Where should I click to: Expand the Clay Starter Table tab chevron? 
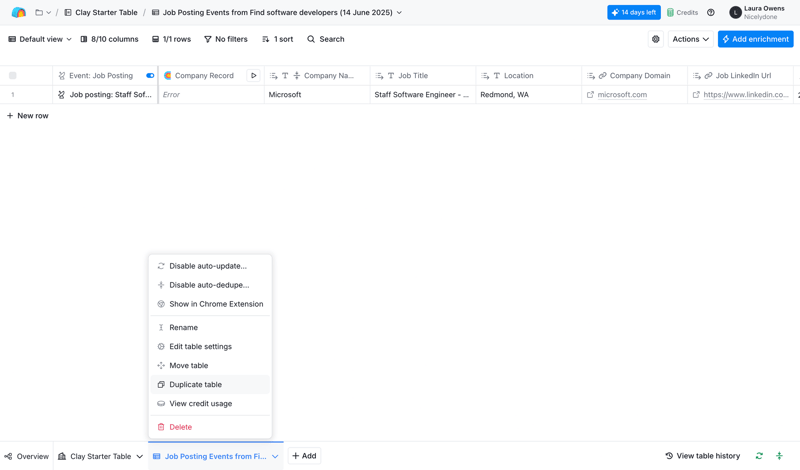139,456
